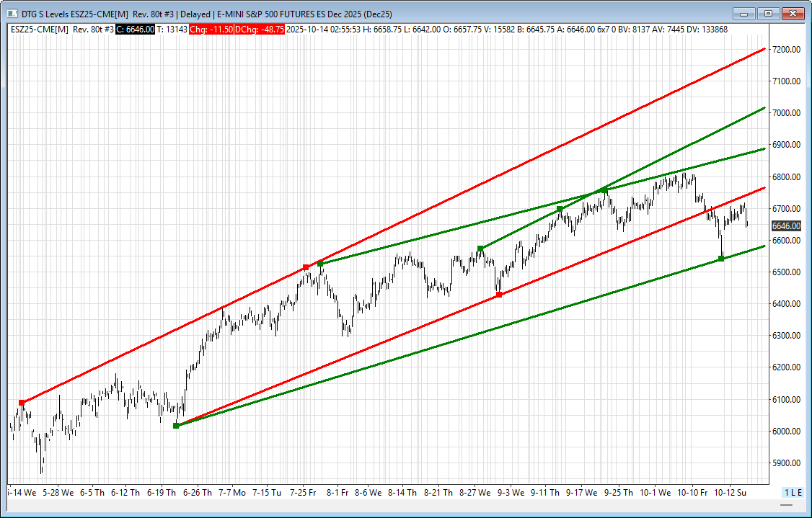Click the black C: 6646.00 header field
Image resolution: width=812 pixels, height=518 pixels.
(x=136, y=29)
